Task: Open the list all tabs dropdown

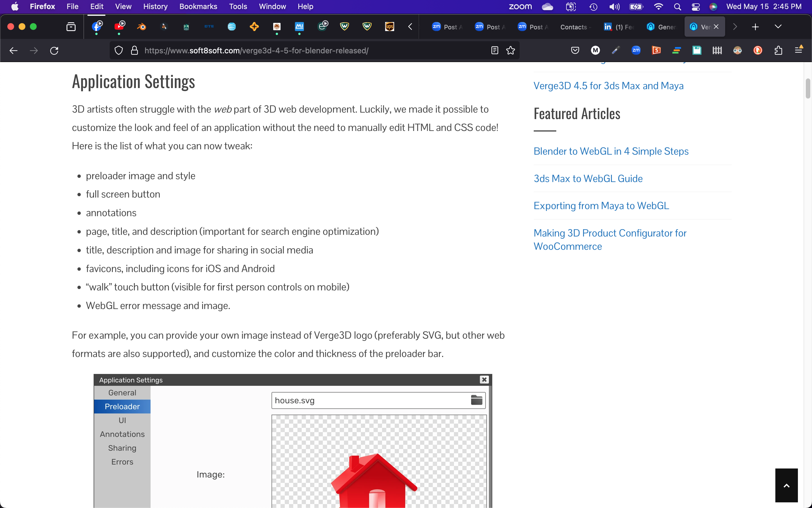Action: (778, 27)
